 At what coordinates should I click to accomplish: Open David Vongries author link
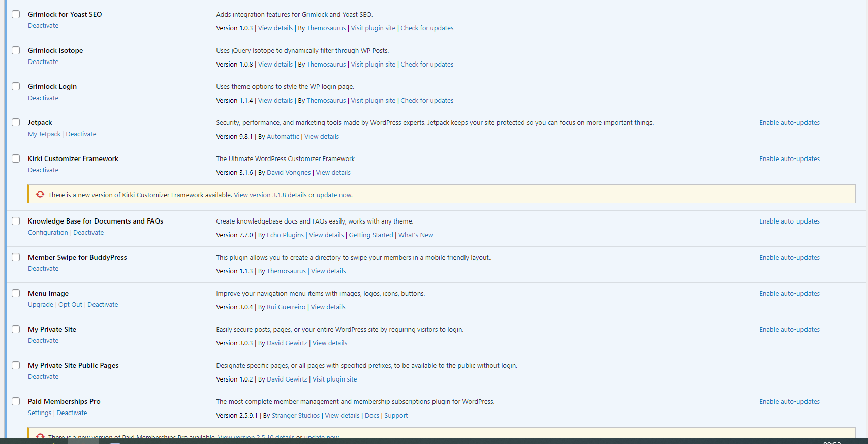click(289, 173)
